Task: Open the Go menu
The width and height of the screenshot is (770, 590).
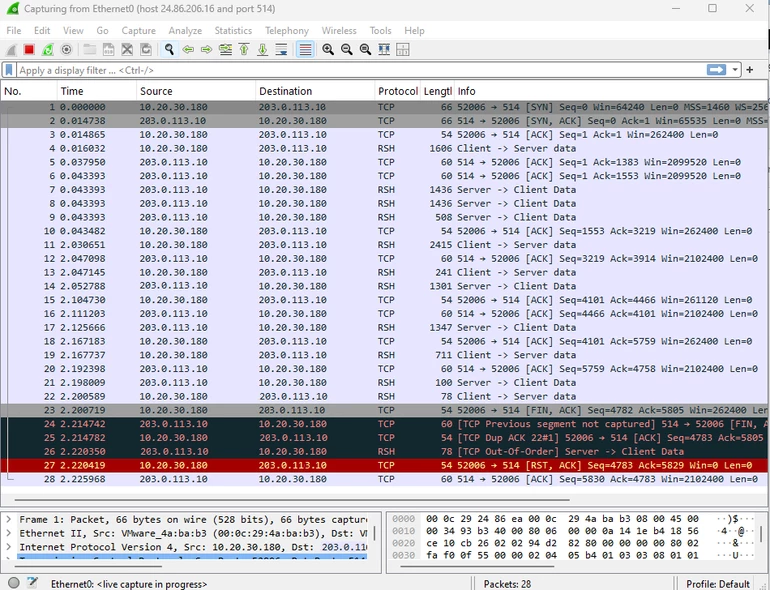Action: coord(102,30)
